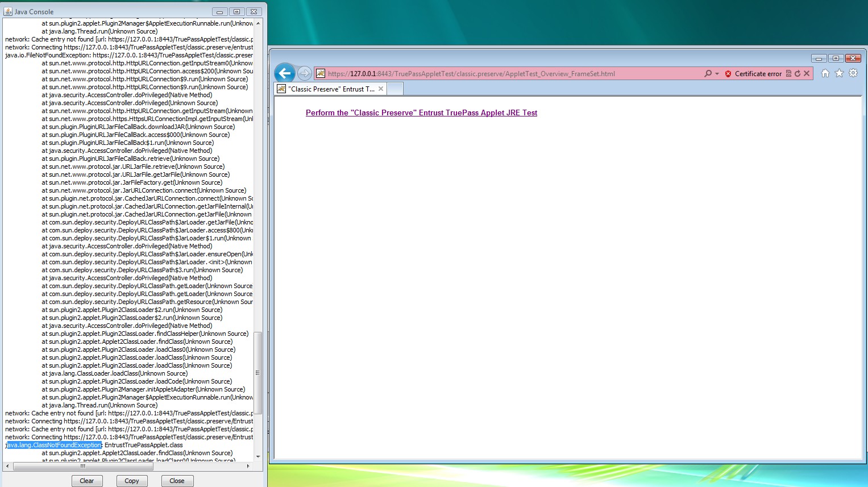868x487 pixels.
Task: Click the URL address input field
Action: coord(512,74)
